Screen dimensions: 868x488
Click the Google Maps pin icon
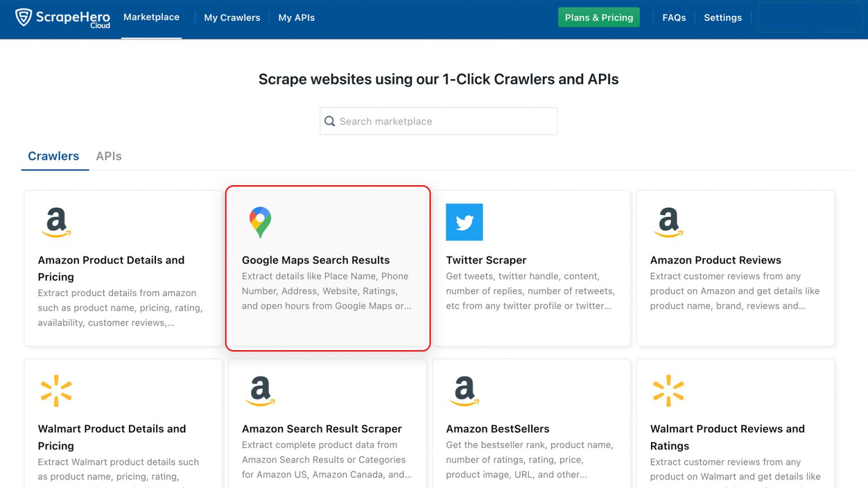click(259, 221)
